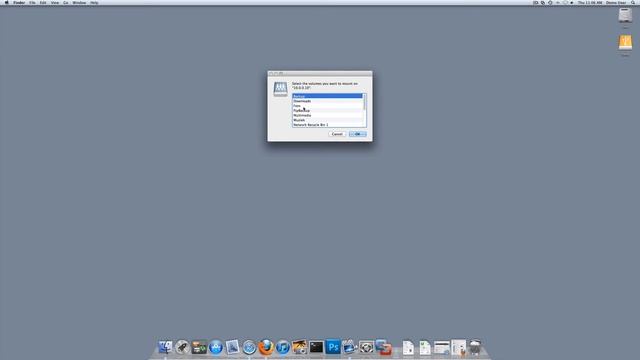The width and height of the screenshot is (640, 360).
Task: Open iTunes from the Dock
Action: pyautogui.click(x=282, y=347)
